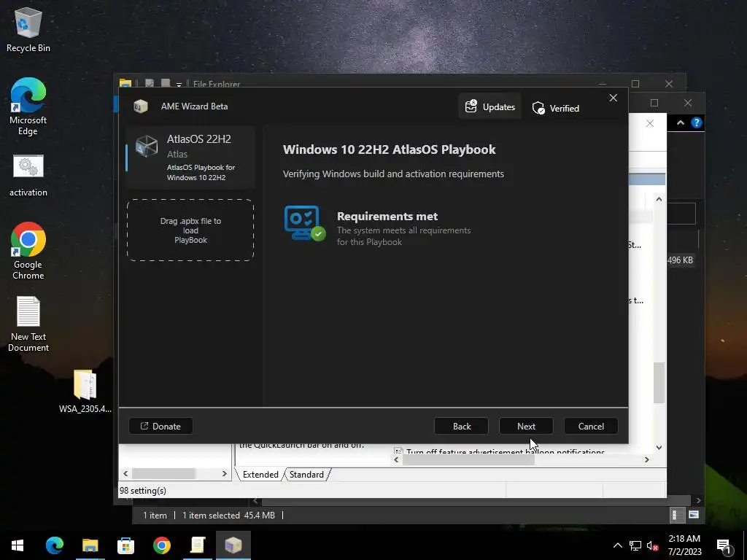Open File Explorer from the taskbar
747x560 pixels.
click(x=90, y=545)
